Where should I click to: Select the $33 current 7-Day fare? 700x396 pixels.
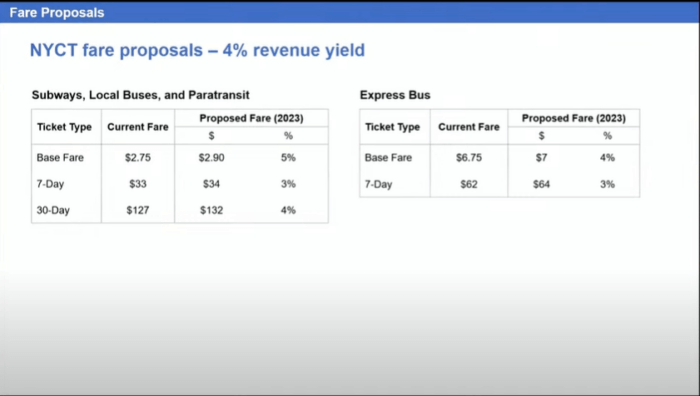point(138,184)
